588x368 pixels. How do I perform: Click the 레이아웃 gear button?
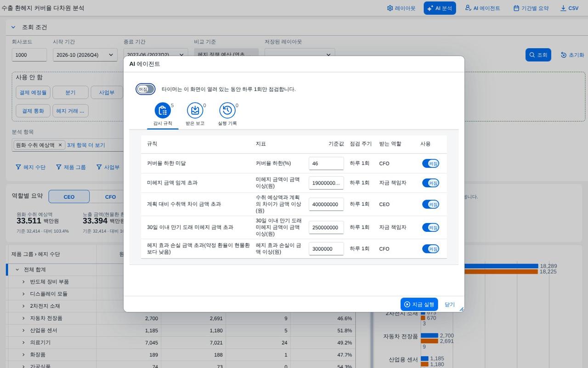(401, 8)
